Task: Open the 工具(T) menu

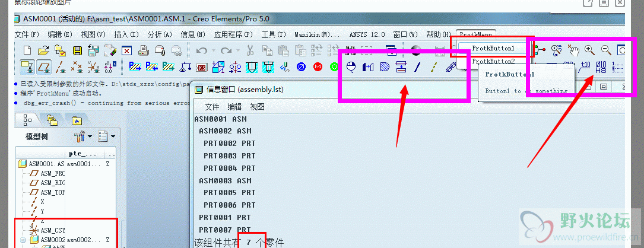Action: pyautogui.click(x=274, y=34)
